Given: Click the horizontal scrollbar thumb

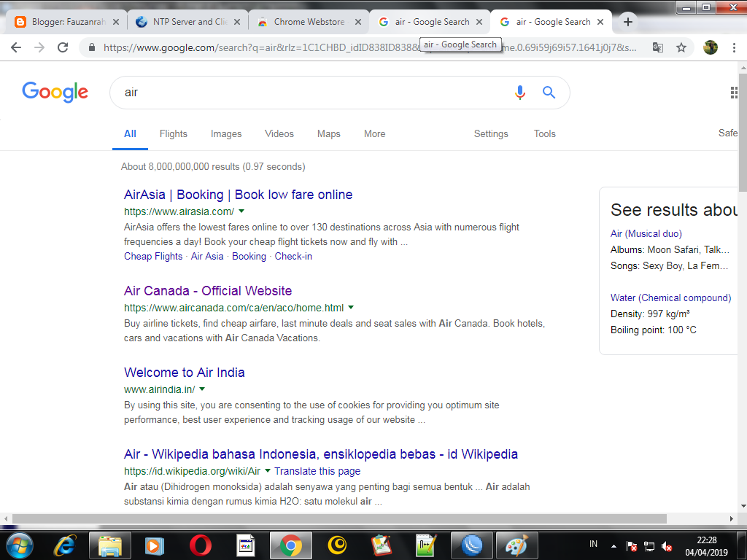Looking at the screenshot, I should pyautogui.click(x=339, y=518).
